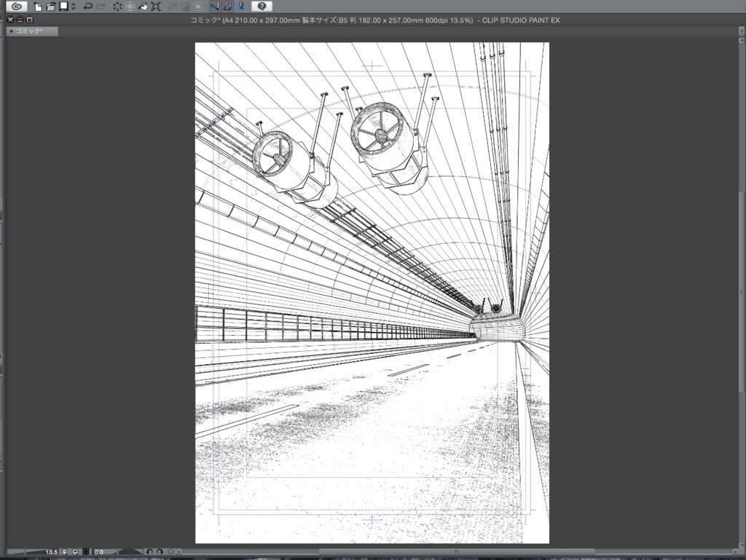
Task: Expand the save options arrows
Action: (x=74, y=7)
